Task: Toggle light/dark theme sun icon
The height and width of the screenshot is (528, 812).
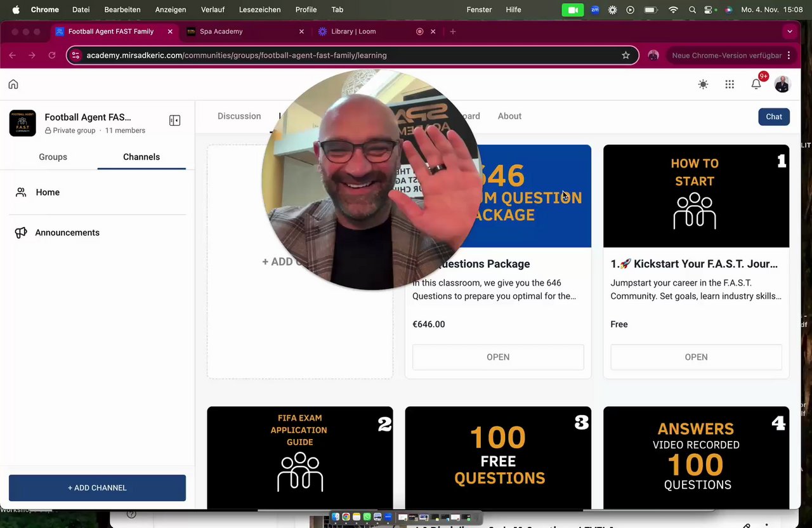Action: point(703,84)
